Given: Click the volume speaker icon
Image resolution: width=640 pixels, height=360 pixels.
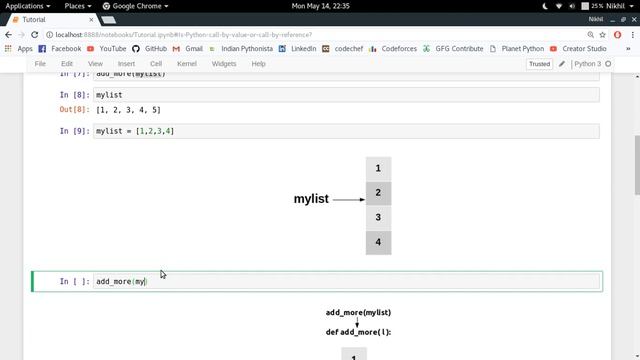Looking at the screenshot, I should tap(572, 6).
